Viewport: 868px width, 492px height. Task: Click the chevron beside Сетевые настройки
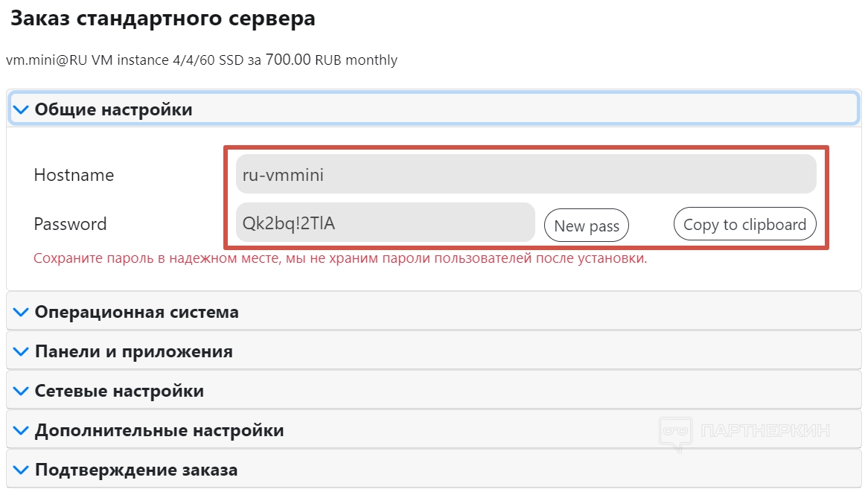pyautogui.click(x=22, y=391)
